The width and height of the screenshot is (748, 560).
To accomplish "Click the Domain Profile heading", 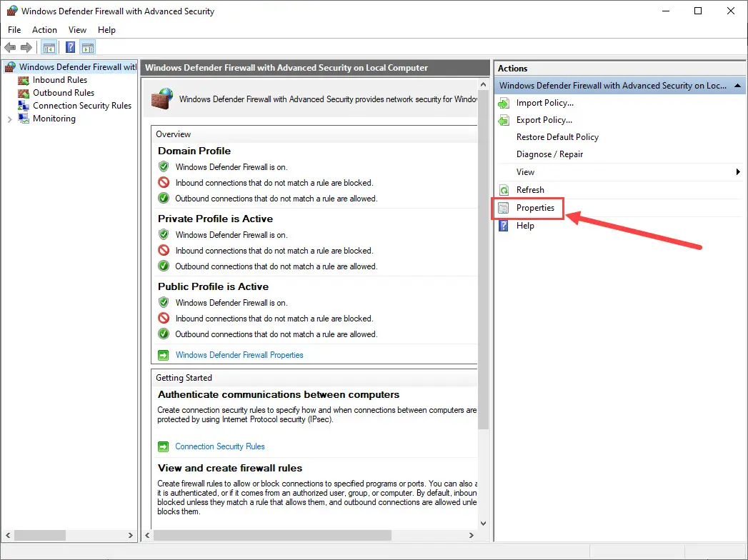I will (194, 151).
